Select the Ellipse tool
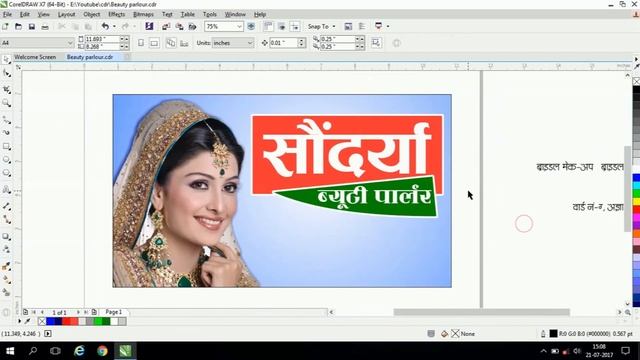The width and height of the screenshot is (640, 360). point(7,160)
